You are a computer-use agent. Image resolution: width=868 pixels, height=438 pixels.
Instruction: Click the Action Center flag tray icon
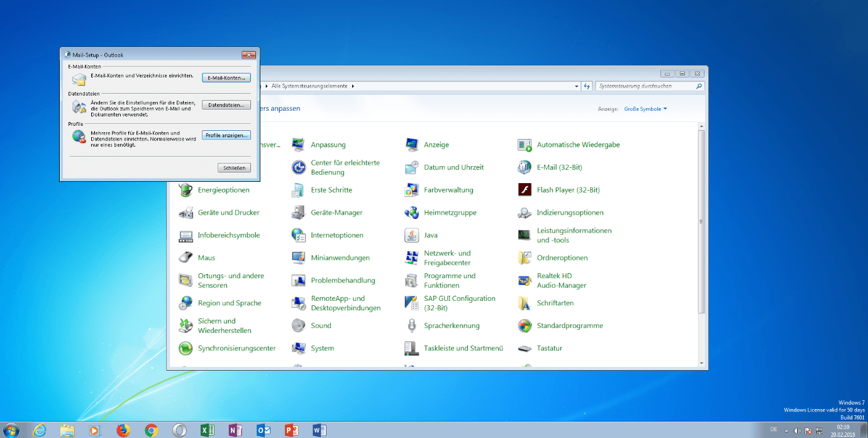[x=808, y=430]
